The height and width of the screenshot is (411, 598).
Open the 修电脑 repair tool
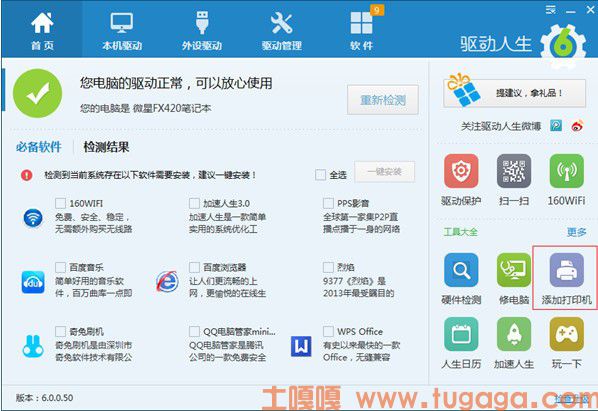[x=514, y=270]
